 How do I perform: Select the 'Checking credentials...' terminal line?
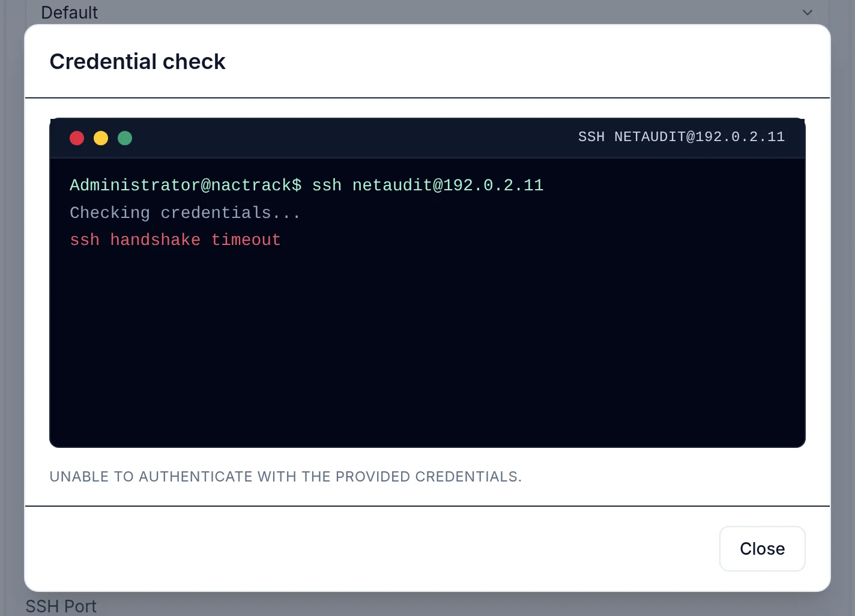pyautogui.click(x=185, y=213)
